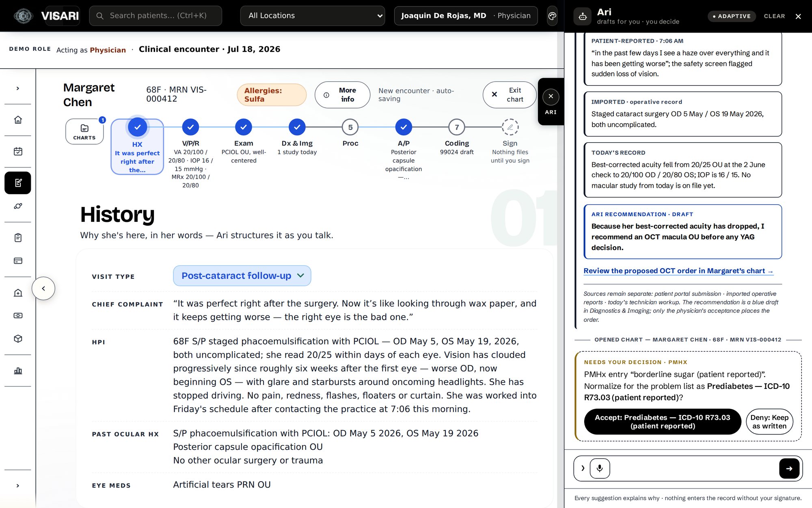Viewport: 812px width, 508px height.
Task: Click the theme palette icon in header
Action: (552, 16)
